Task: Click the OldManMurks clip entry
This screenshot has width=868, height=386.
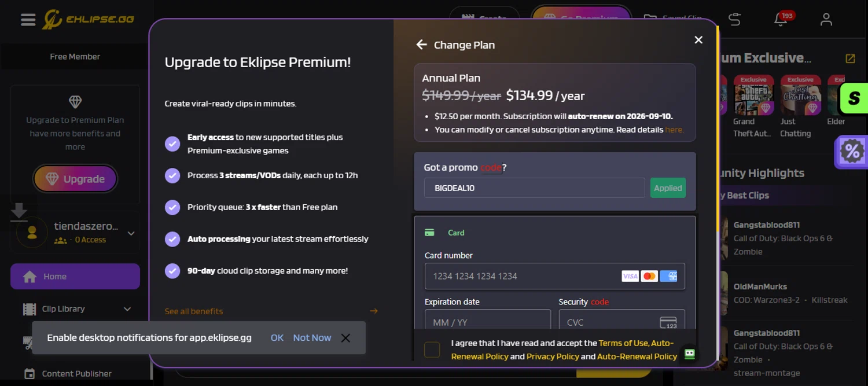Action: pos(787,293)
